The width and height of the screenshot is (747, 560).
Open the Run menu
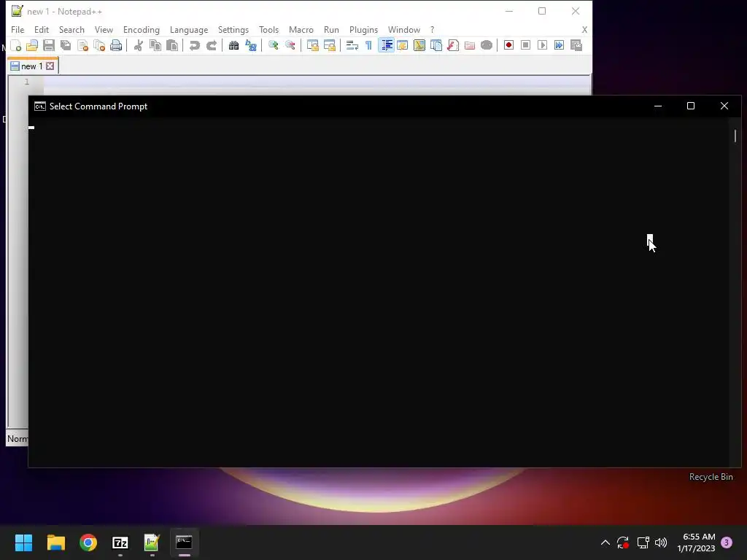pos(331,29)
